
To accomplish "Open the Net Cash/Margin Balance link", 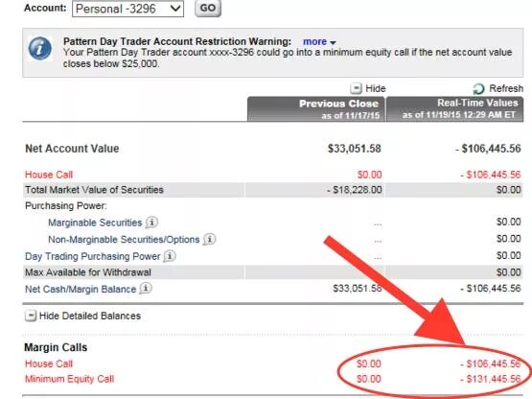I will pos(81,290).
